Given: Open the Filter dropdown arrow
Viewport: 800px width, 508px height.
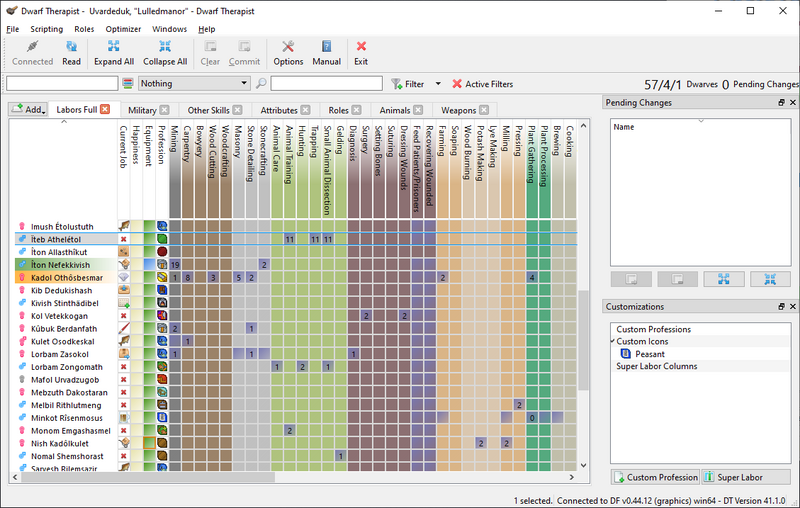Looking at the screenshot, I should tap(438, 84).
